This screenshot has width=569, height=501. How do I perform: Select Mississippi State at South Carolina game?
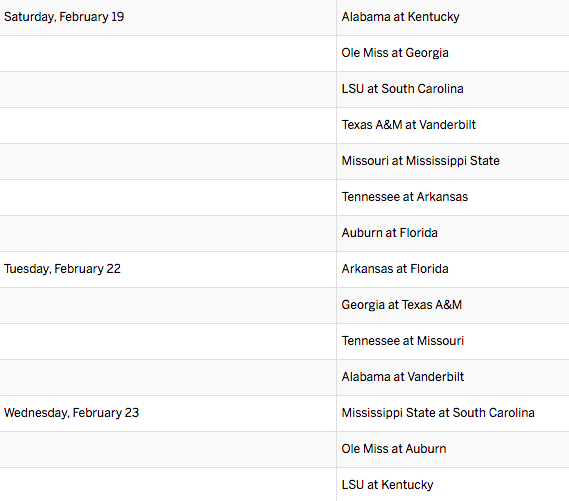(438, 413)
